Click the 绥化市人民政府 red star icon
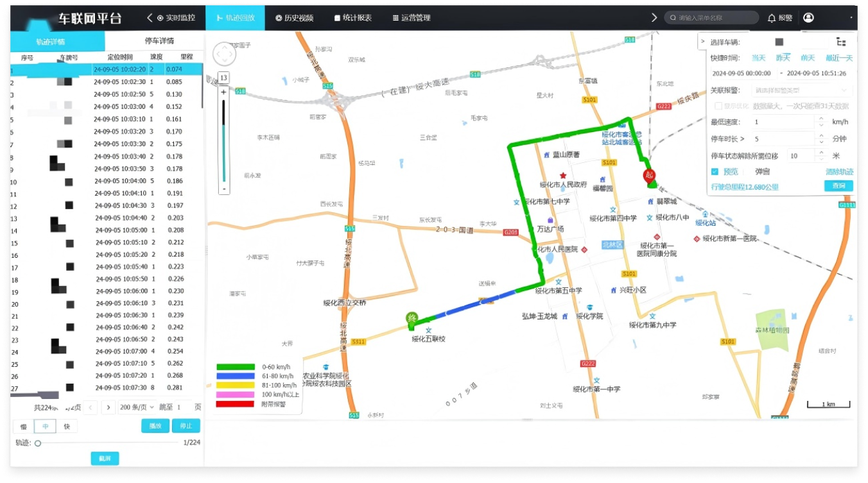868x483 pixels. 562,176
